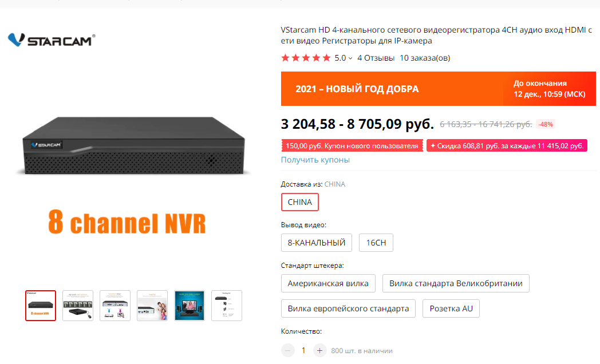Viewport: 600px width, 364px height.
Task: Choose the 16CH video output option
Action: pyautogui.click(x=376, y=243)
